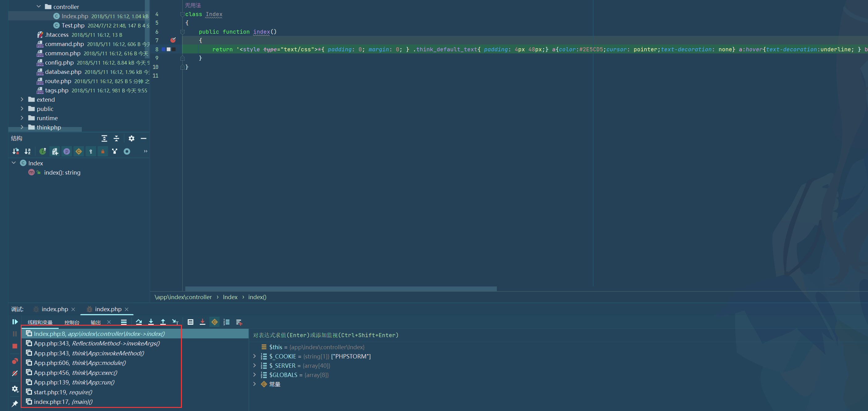Toggle Mute Breakpoints slashed-circle icon
The image size is (868, 411).
[x=15, y=373]
